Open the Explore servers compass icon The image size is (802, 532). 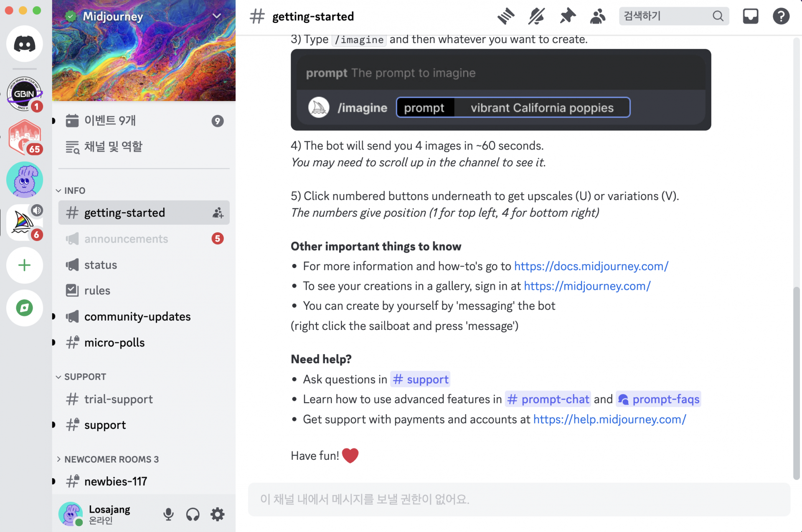point(25,308)
